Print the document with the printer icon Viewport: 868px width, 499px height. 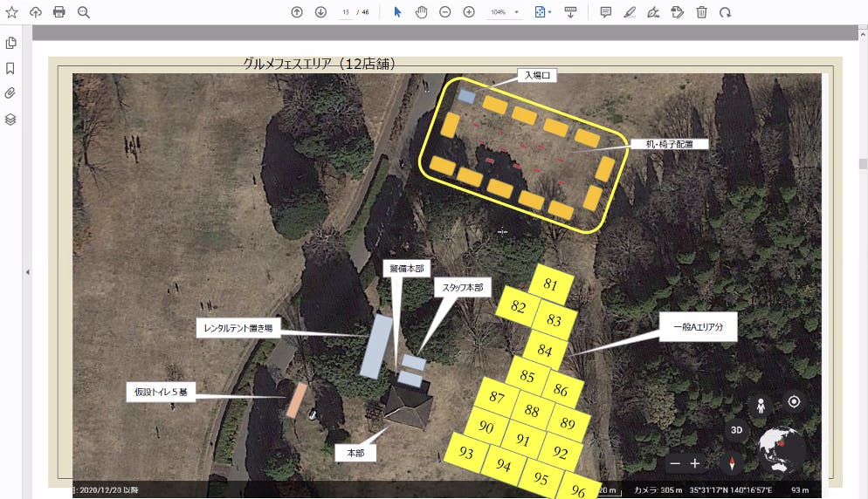[x=59, y=12]
